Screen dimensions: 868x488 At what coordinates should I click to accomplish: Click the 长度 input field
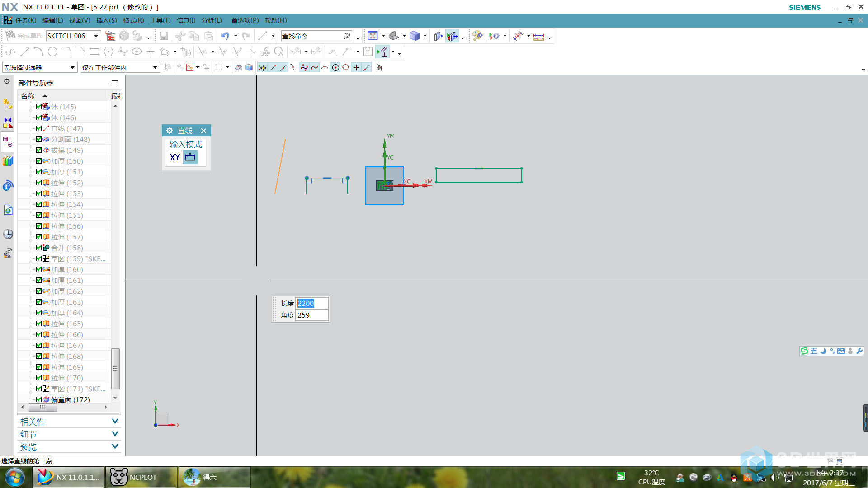pyautogui.click(x=312, y=303)
